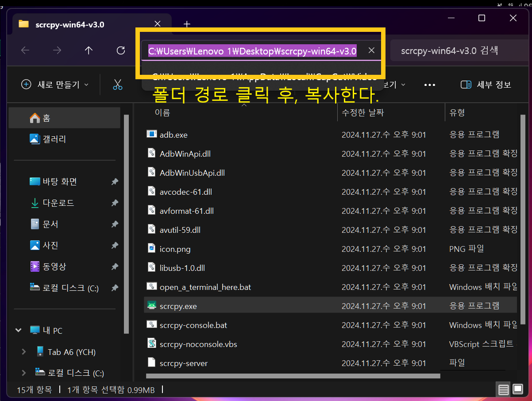This screenshot has height=401, width=532.
Task: Unpin 다운로드 from quick access
Action: tap(114, 203)
